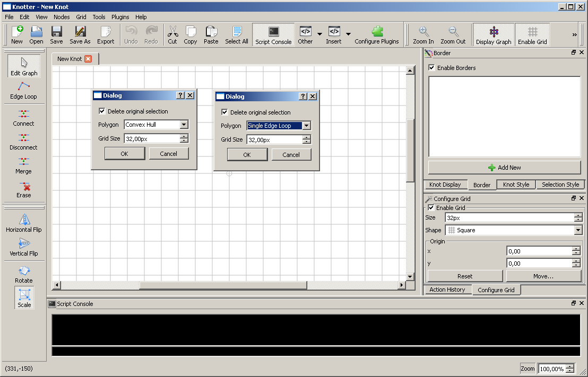Select the Scale tool
Screen dimensions: 588x377
(x=24, y=298)
